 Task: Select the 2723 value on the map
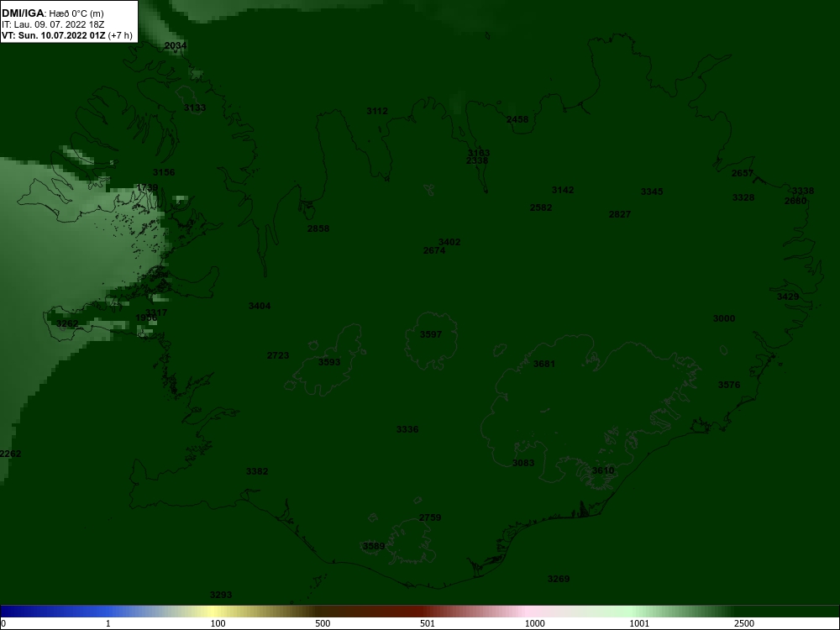click(x=278, y=355)
